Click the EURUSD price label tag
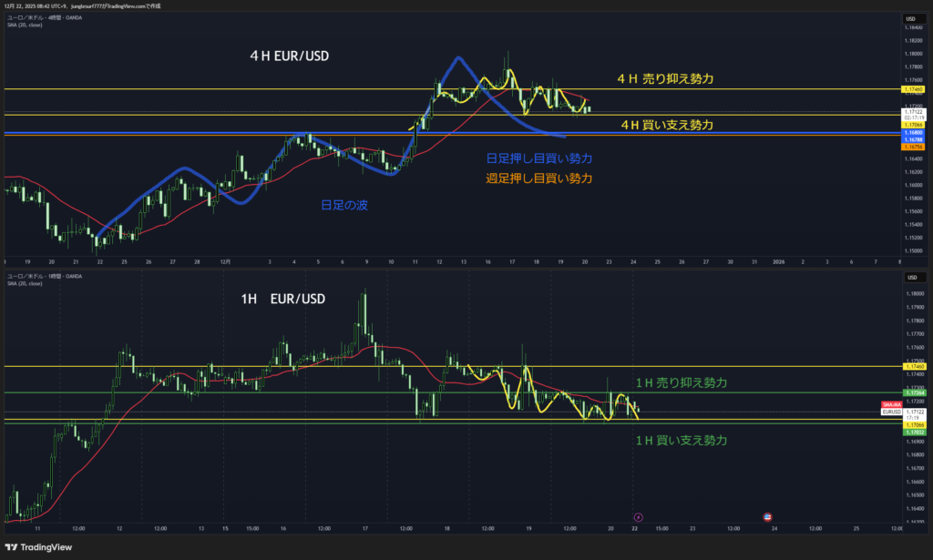Viewport: 933px width, 560px height. [x=890, y=412]
